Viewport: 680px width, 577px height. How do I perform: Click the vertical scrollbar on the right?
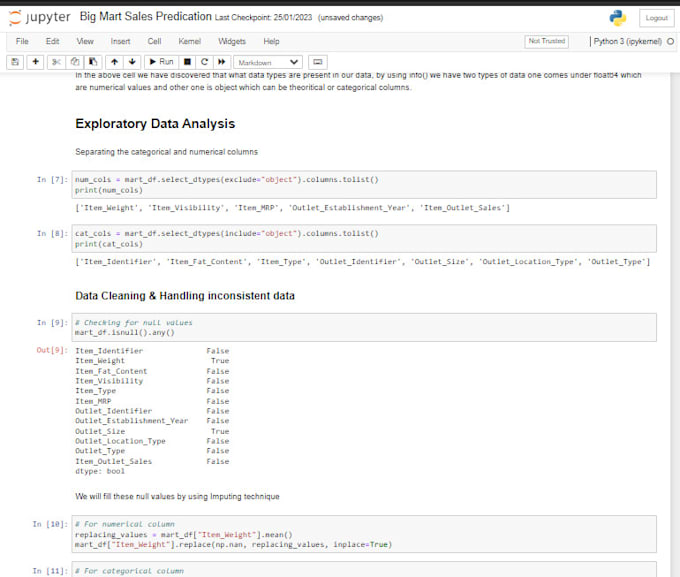(x=675, y=325)
